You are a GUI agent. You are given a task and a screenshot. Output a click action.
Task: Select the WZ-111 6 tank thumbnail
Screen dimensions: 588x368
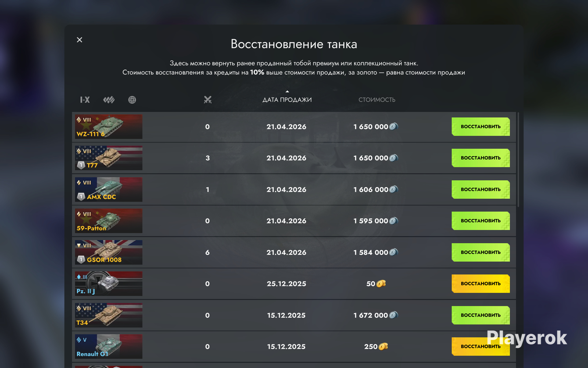point(109,127)
